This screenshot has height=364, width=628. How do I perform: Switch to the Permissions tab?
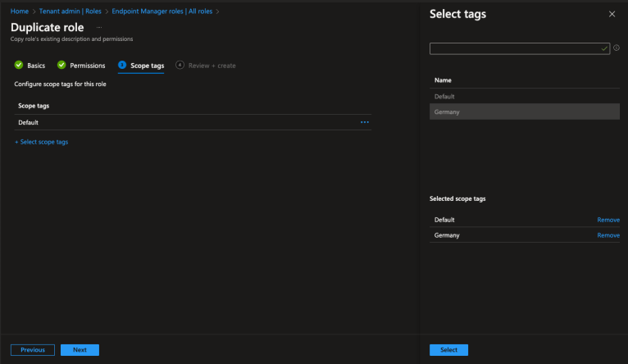[87, 66]
